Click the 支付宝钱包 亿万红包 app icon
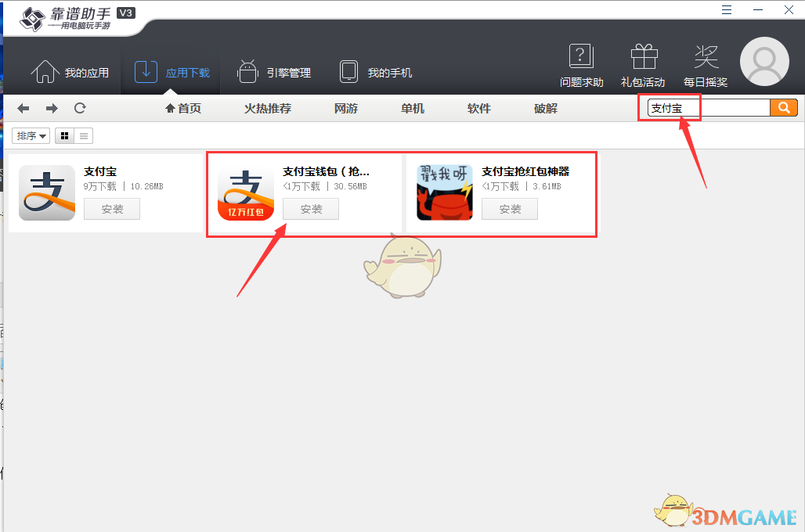Image resolution: width=805 pixels, height=532 pixels. 246,193
